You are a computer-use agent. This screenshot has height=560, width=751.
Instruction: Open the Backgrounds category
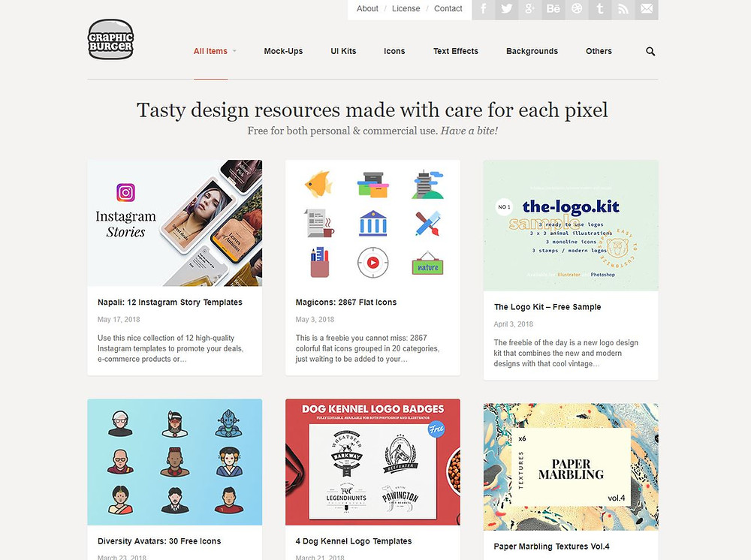pos(532,51)
